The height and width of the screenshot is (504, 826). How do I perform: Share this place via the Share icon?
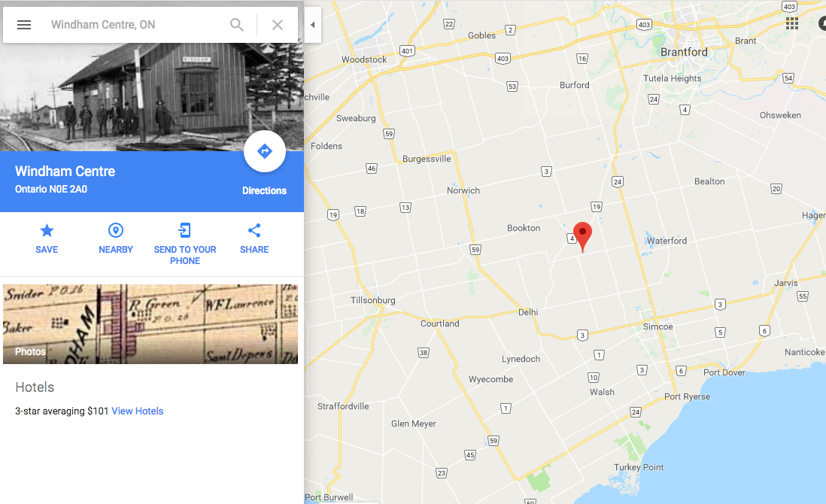pos(254,231)
